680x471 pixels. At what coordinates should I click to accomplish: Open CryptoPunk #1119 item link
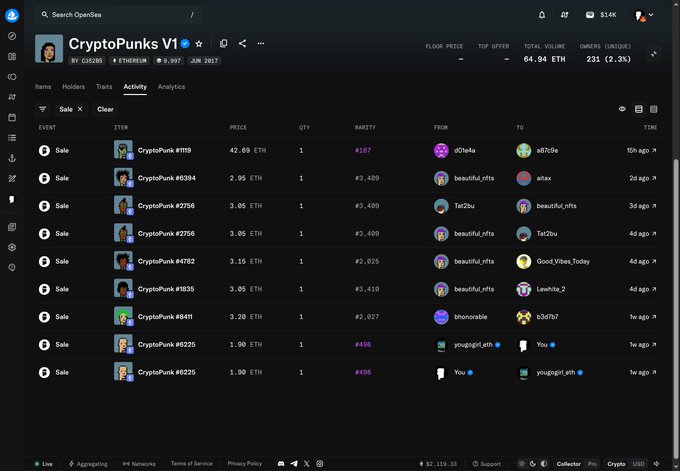point(164,150)
